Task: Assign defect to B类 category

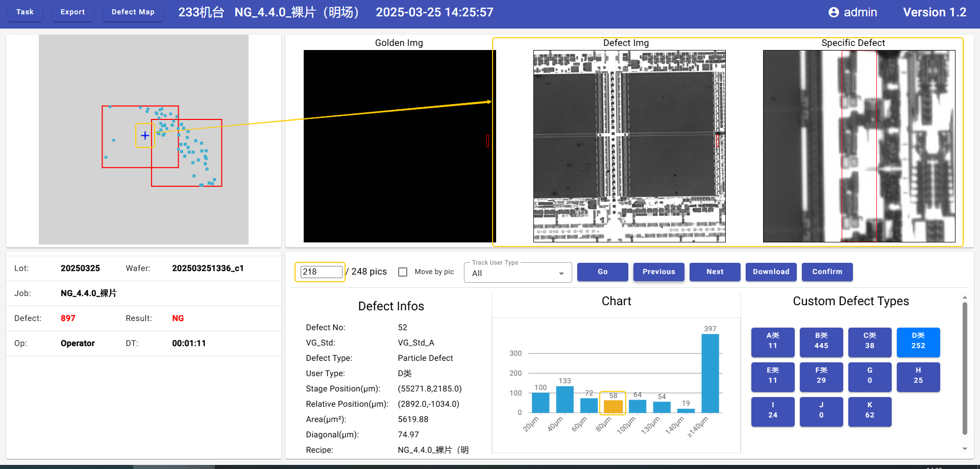Action: point(821,341)
